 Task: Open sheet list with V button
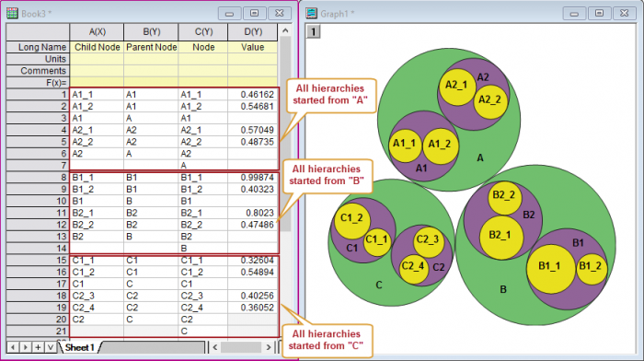tap(51, 347)
